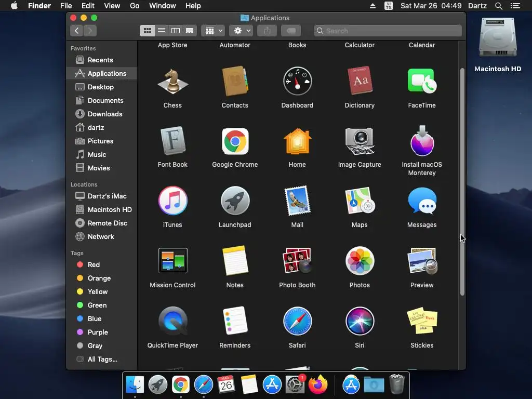Select Network under Locations

102,237
